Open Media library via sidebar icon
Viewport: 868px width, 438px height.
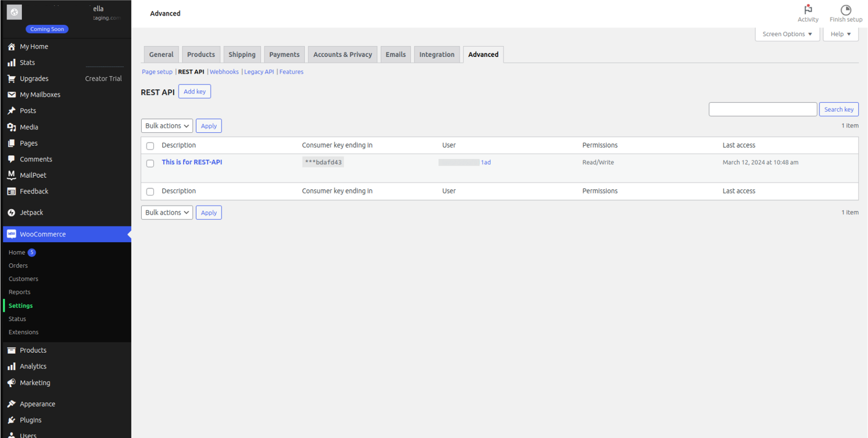pos(12,127)
